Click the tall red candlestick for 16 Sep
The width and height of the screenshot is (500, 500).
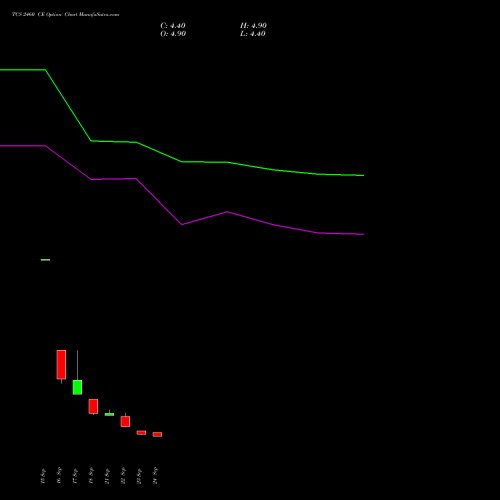61,364
